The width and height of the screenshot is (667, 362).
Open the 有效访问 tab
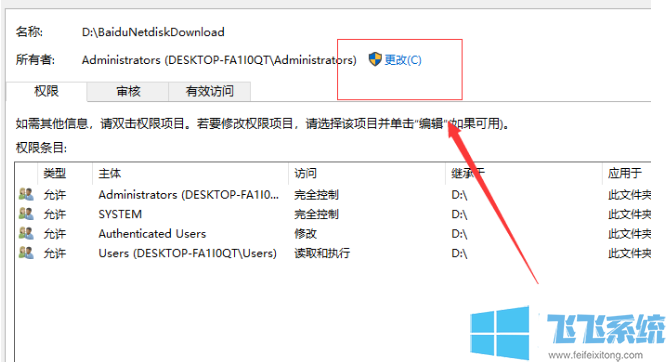(210, 91)
